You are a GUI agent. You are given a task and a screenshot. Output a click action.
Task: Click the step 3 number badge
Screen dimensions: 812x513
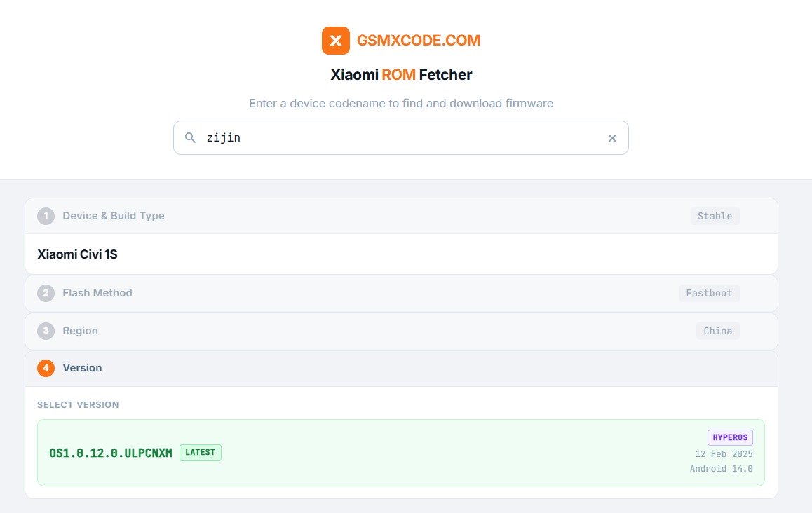click(x=46, y=331)
